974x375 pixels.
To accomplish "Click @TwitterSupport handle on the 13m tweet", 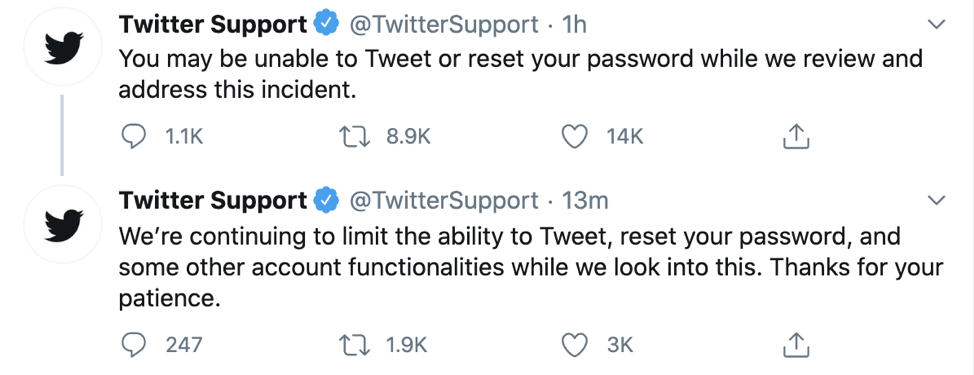I will tap(444, 201).
